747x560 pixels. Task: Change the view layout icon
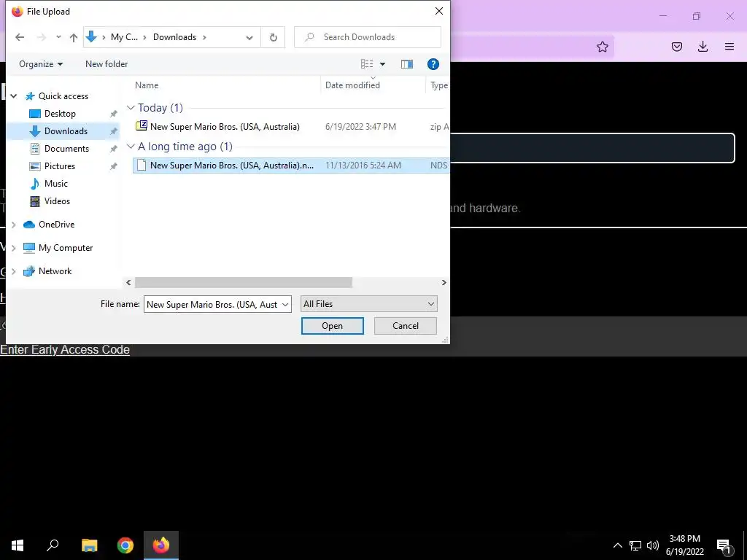[367, 64]
